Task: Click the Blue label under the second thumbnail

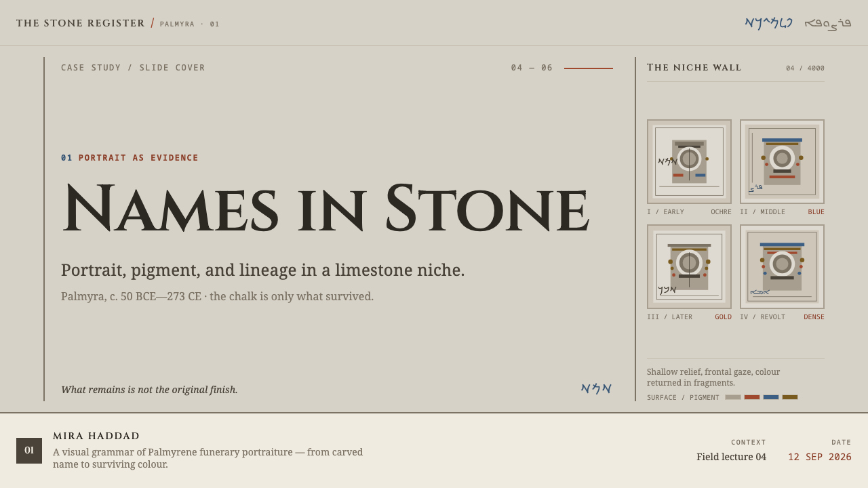Action: pyautogui.click(x=816, y=212)
